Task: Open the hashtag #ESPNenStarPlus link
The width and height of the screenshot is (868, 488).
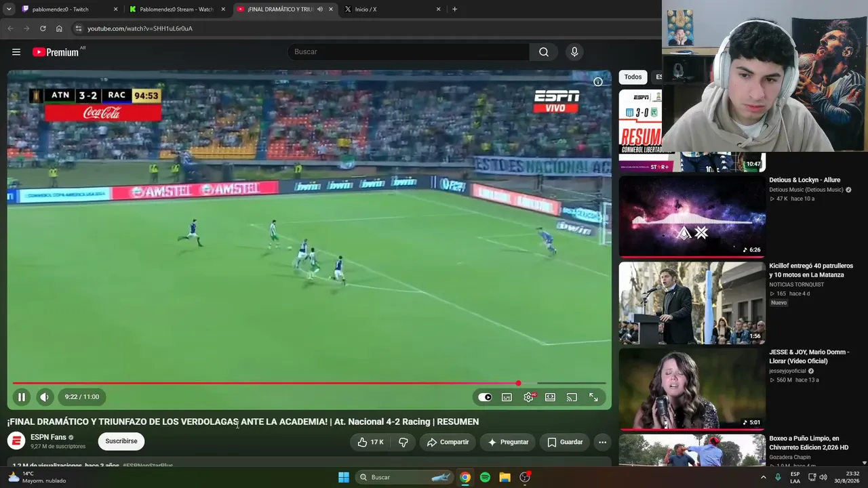Action: 148,466
